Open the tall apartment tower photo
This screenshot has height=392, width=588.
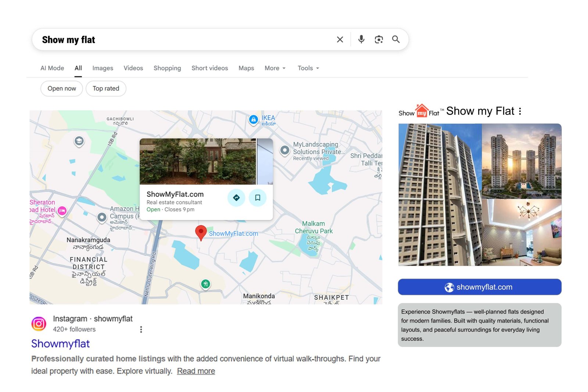tap(440, 195)
